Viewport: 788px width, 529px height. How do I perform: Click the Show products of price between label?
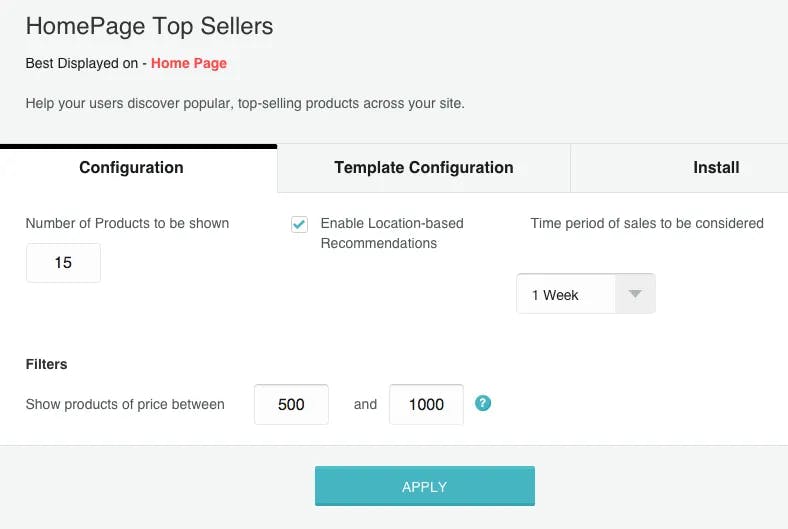(x=125, y=404)
